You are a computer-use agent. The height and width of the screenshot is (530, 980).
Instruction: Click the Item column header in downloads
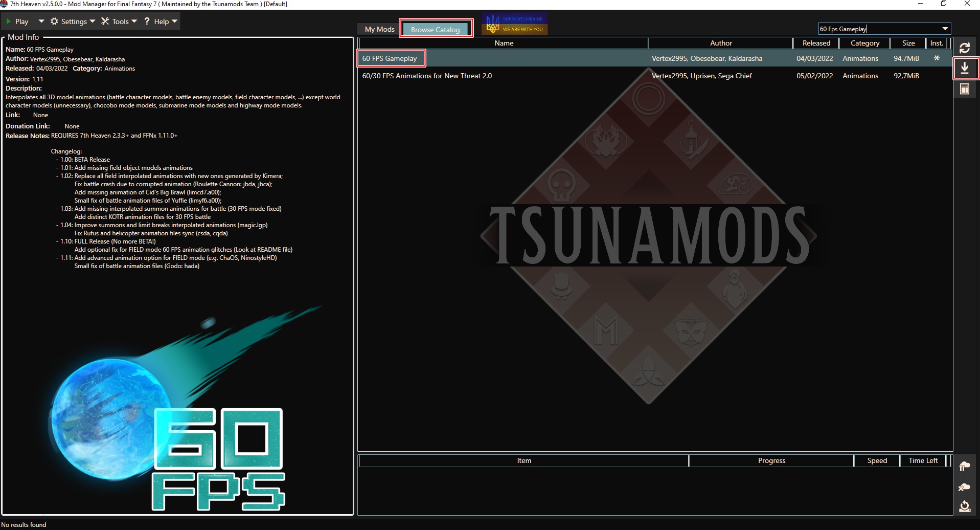click(524, 460)
